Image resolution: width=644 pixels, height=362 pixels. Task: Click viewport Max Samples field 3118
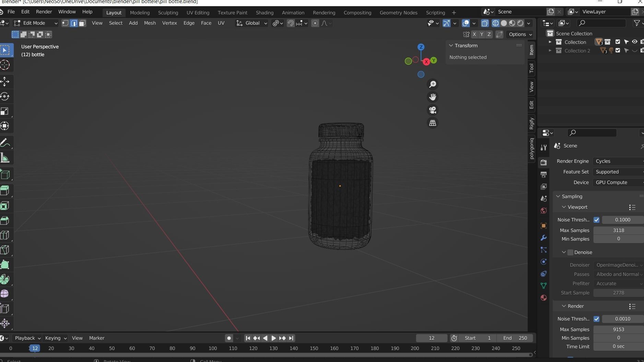[x=619, y=230]
